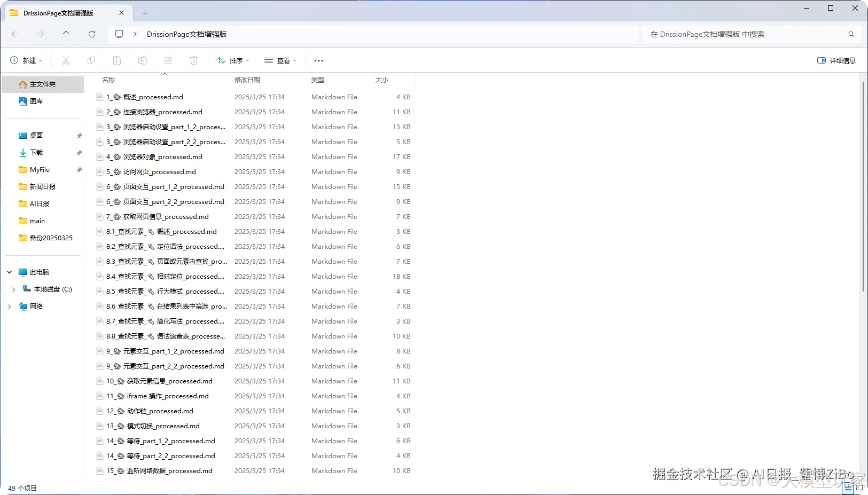Switch to details list view in status bar
Screen dimensions: 868x495
click(x=848, y=488)
